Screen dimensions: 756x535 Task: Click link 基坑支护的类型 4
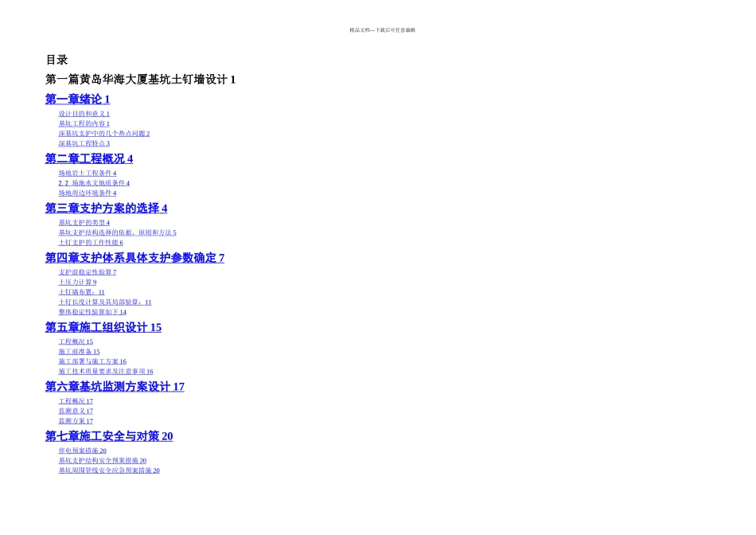tap(84, 223)
